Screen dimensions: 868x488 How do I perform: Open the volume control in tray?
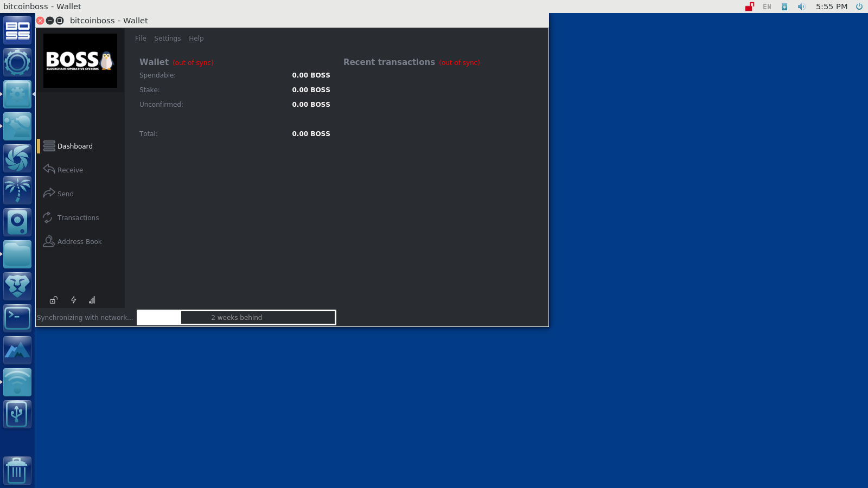click(802, 7)
